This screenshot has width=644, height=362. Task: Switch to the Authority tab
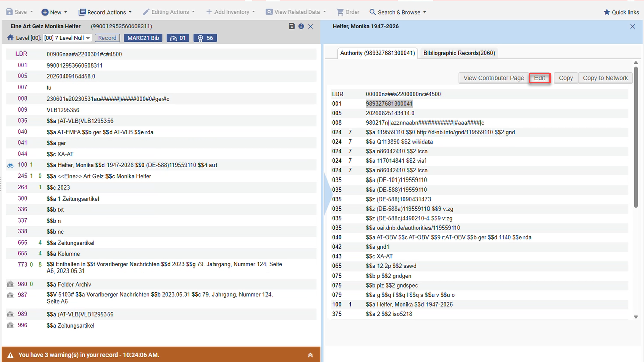377,53
